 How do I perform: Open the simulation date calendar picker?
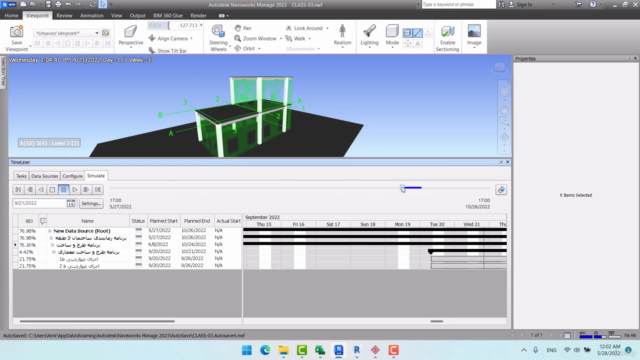pyautogui.click(x=71, y=203)
